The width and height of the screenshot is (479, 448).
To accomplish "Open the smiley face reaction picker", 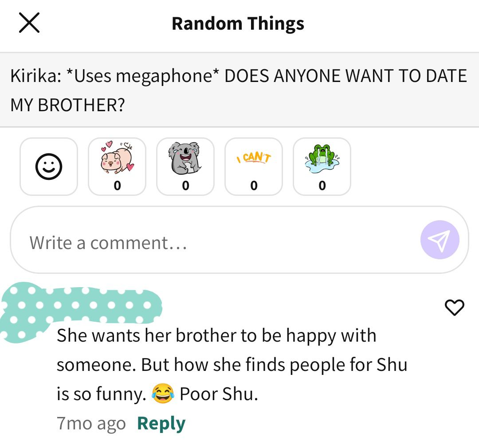I will (49, 167).
